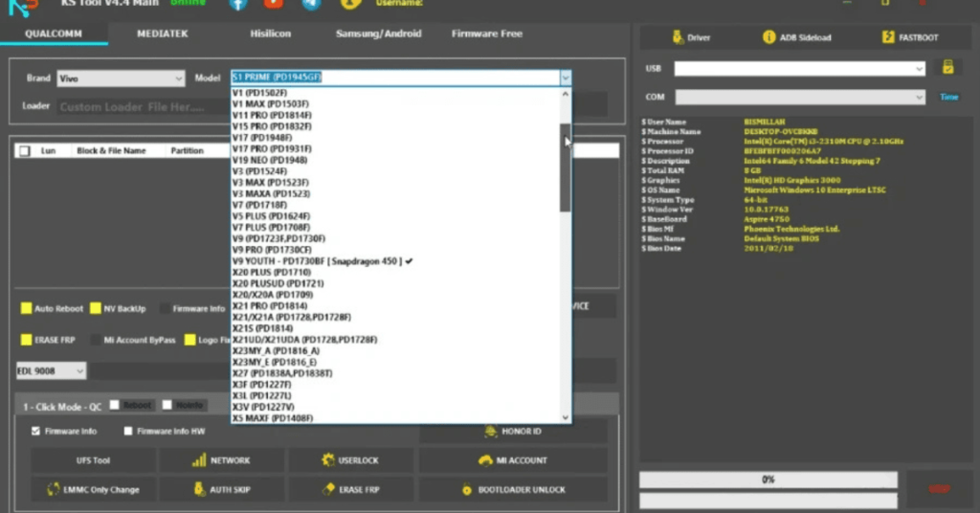Run the USERLOCK operation
Screen dimensions: 980x513
350,460
